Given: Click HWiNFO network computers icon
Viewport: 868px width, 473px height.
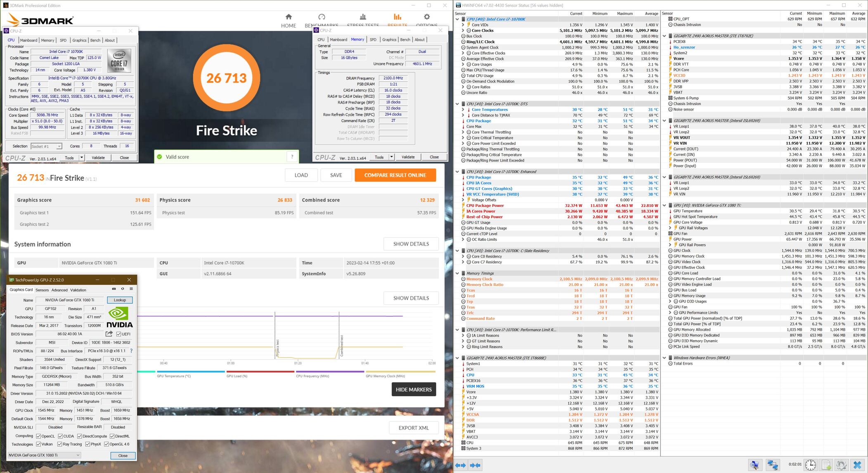Looking at the screenshot, I should tap(772, 465).
